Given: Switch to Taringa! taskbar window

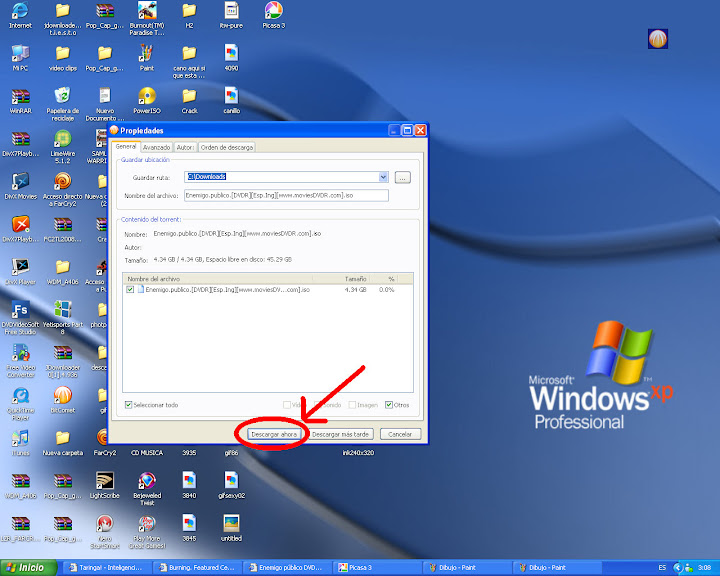Looking at the screenshot, I should [106, 568].
